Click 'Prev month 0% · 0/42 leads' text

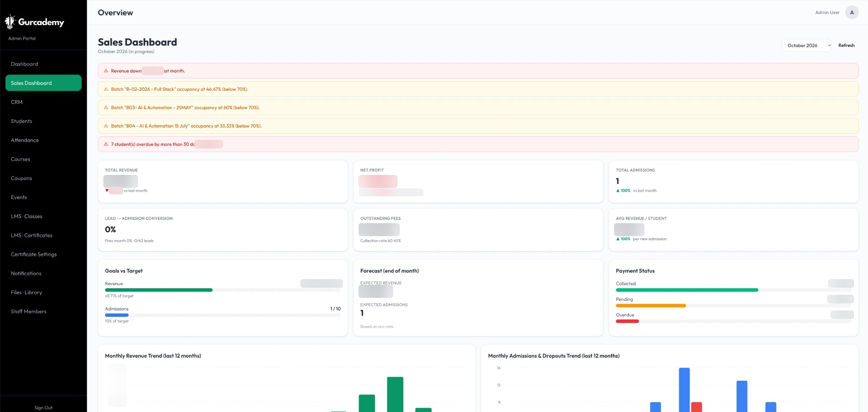pyautogui.click(x=129, y=241)
